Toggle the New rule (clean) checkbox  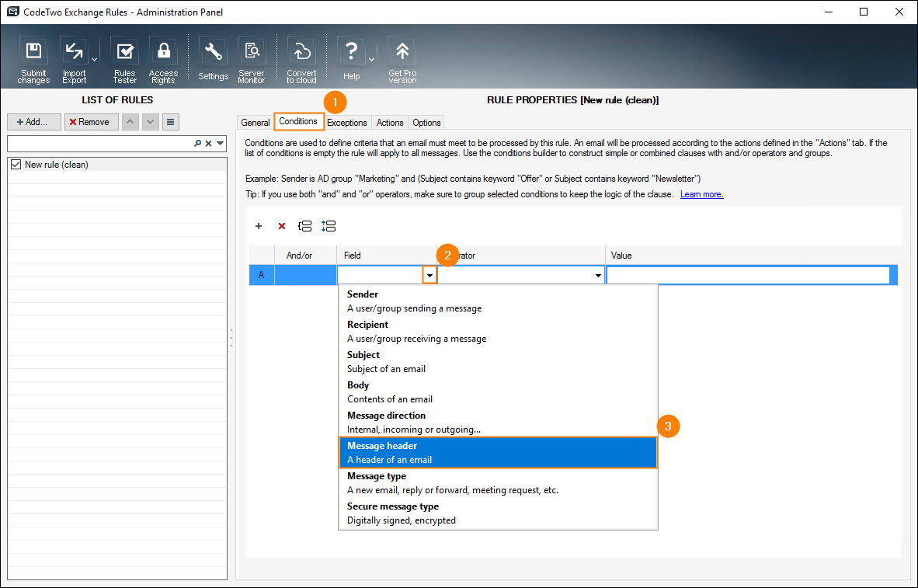[x=16, y=165]
